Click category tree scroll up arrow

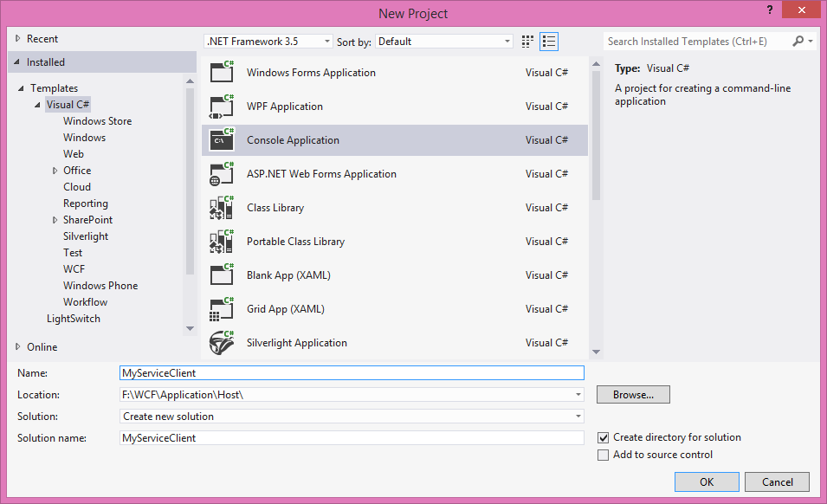click(190, 81)
